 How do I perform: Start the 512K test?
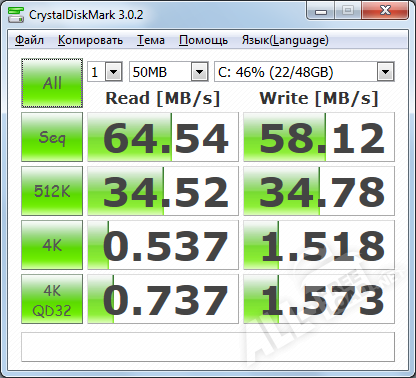[x=52, y=191]
